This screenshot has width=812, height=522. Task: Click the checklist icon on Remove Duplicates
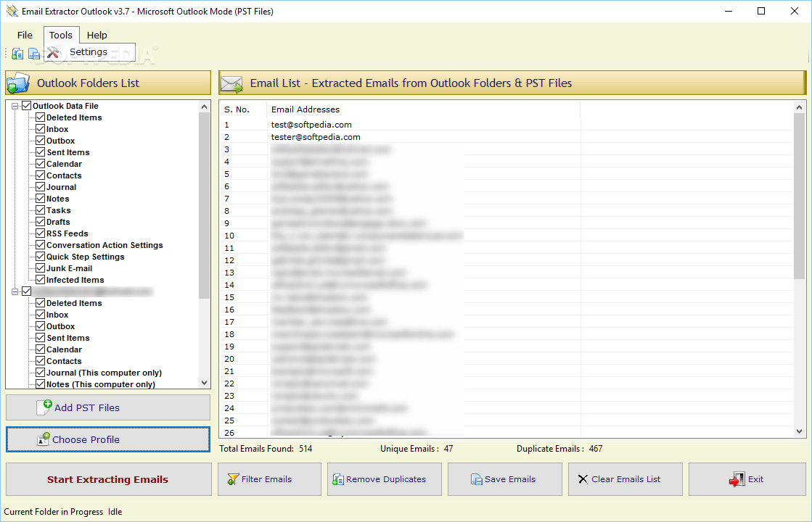click(x=339, y=479)
